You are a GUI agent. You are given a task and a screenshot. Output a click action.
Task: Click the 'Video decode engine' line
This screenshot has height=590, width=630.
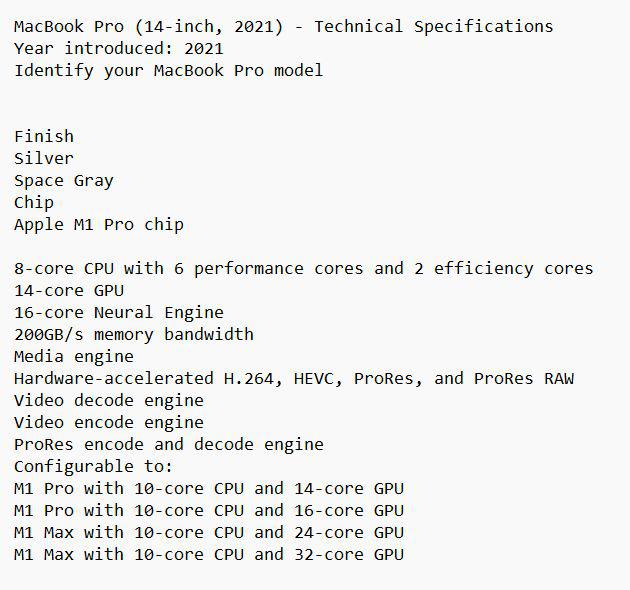tap(109, 401)
